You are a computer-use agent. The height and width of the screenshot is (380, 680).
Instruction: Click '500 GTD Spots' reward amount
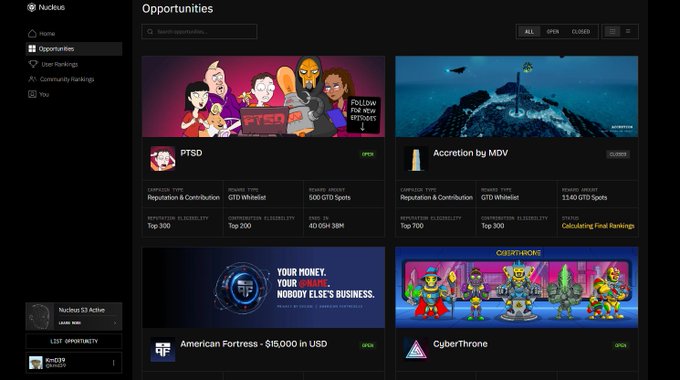(330, 198)
